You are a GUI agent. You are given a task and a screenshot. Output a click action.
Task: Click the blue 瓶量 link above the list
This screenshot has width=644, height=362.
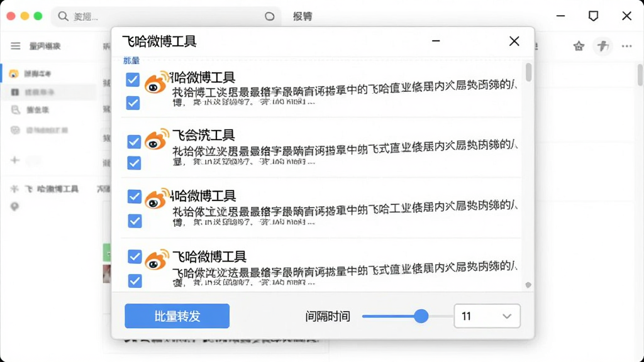(131, 60)
